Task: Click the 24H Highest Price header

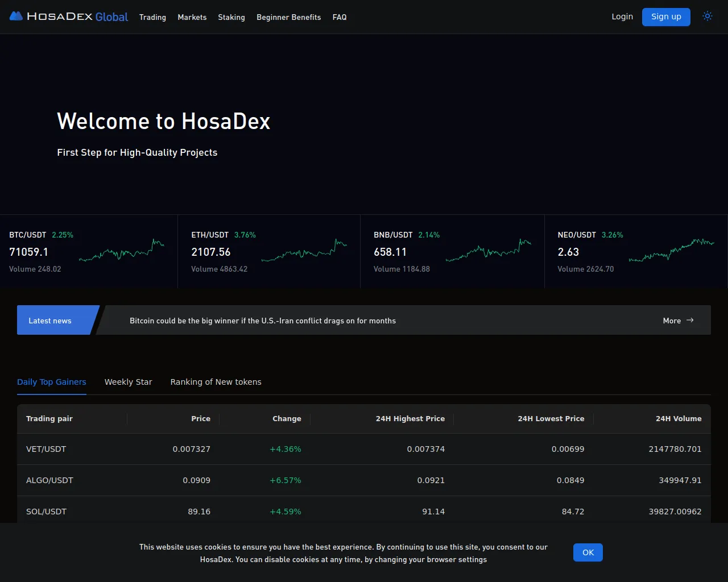Action: pos(410,418)
